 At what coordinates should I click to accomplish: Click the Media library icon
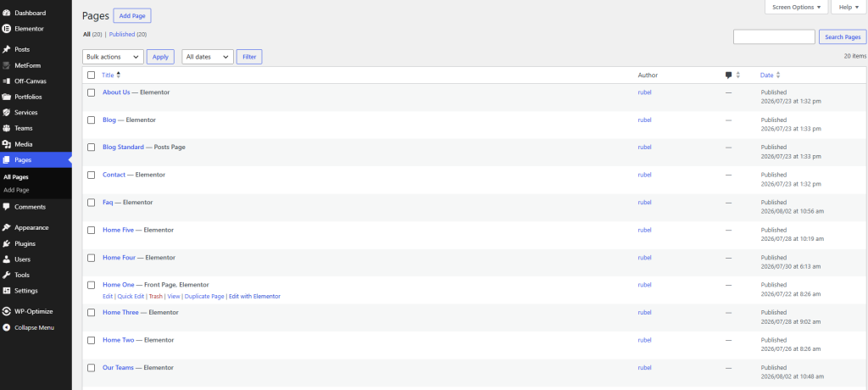pos(7,144)
